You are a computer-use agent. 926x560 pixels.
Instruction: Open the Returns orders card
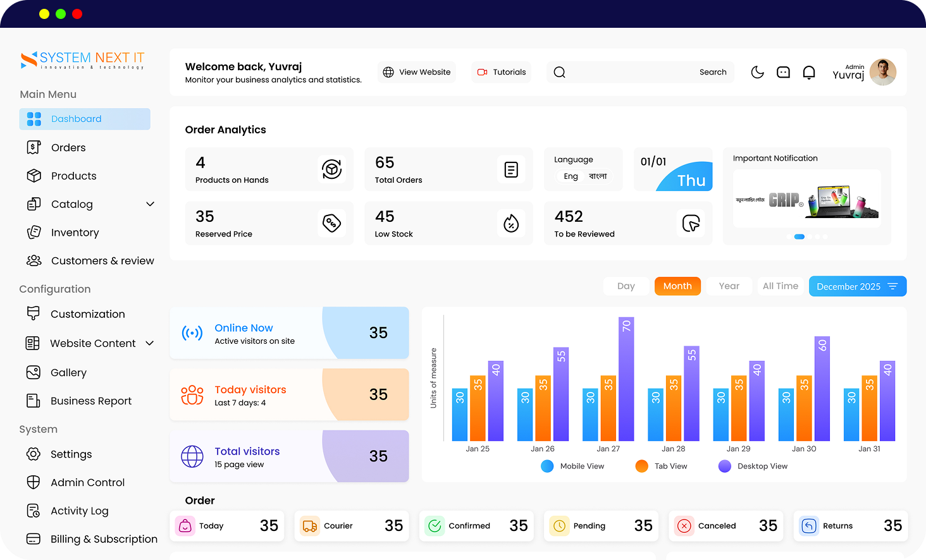850,526
